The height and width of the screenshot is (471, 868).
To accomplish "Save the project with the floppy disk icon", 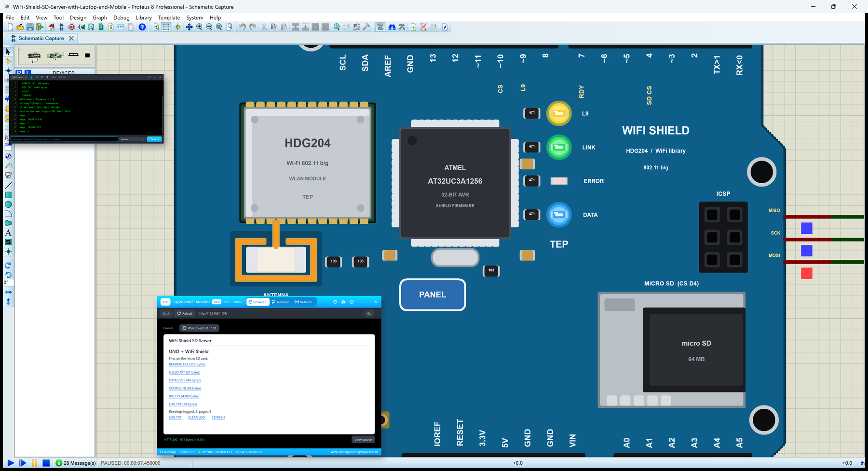I will [30, 27].
